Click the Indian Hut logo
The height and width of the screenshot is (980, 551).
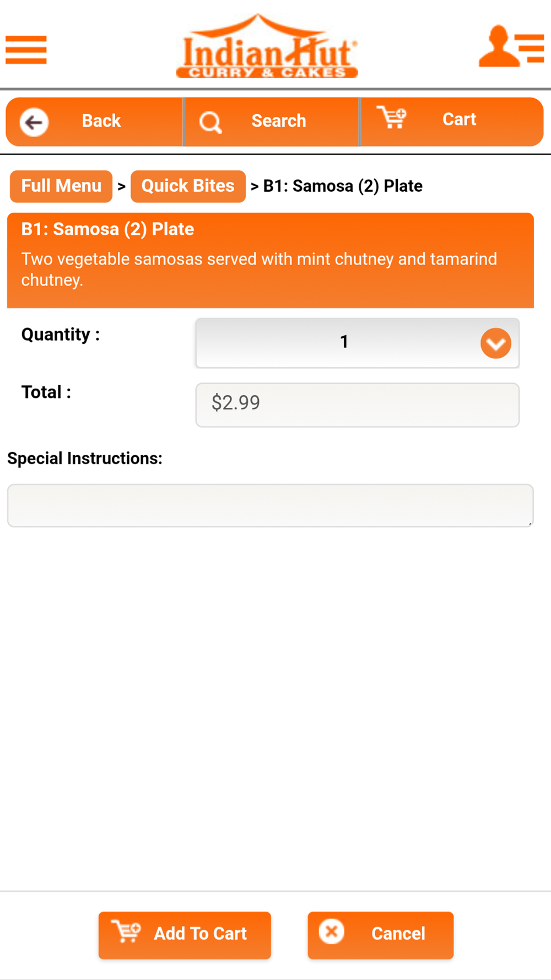click(267, 46)
